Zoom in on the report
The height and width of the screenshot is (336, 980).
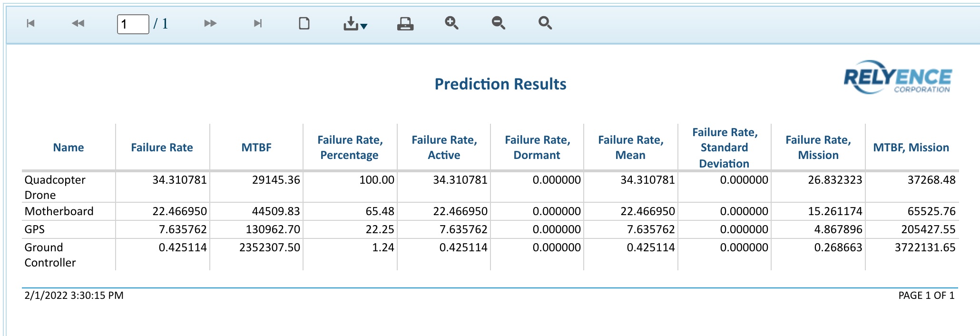click(451, 23)
